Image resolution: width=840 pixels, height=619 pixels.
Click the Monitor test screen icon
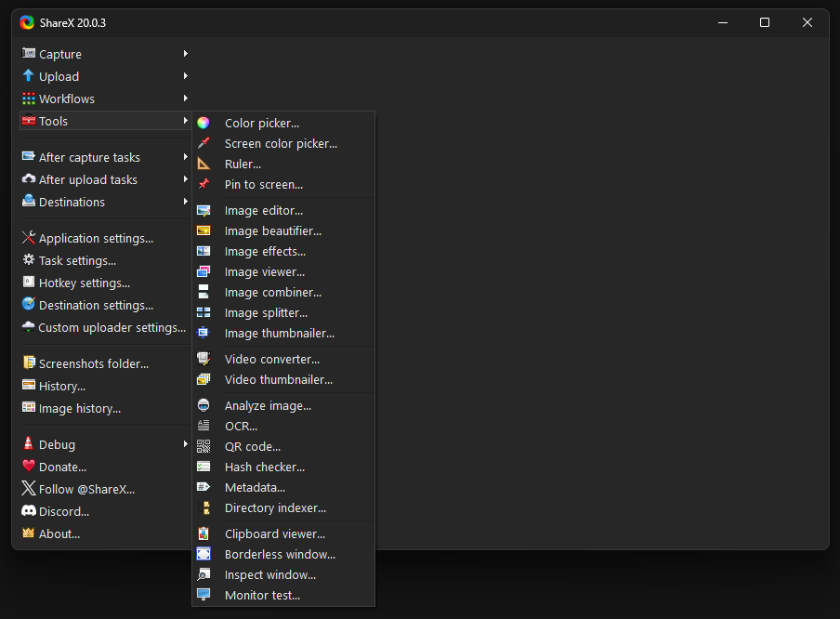point(203,594)
